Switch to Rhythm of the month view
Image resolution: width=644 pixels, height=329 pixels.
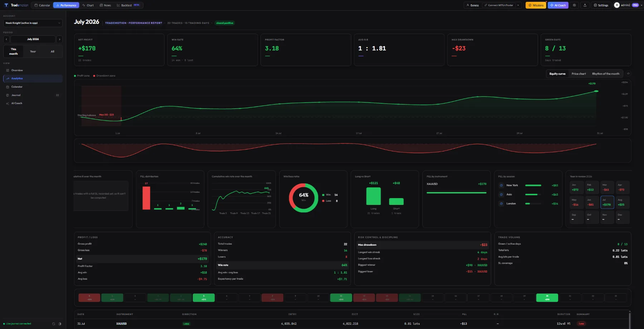click(605, 74)
